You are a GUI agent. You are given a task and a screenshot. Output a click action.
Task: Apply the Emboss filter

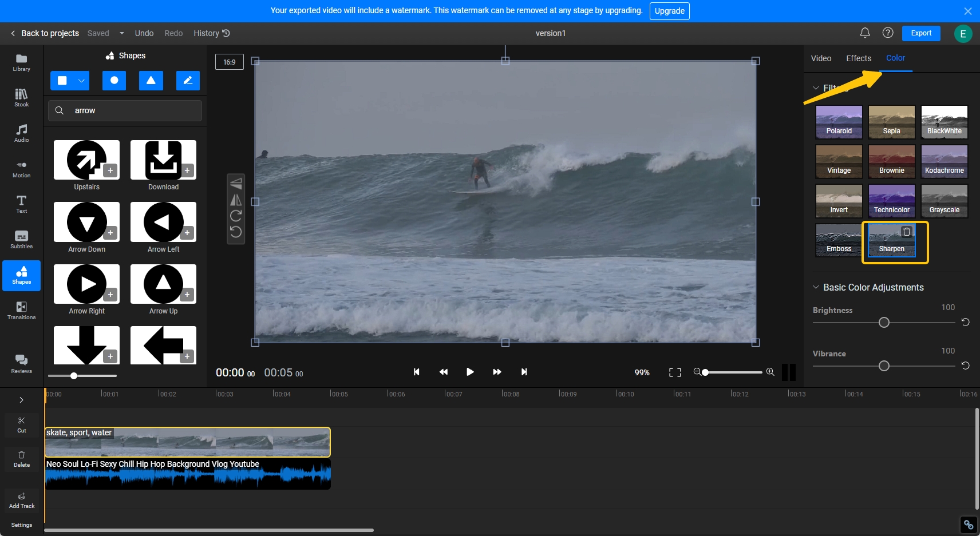point(839,240)
